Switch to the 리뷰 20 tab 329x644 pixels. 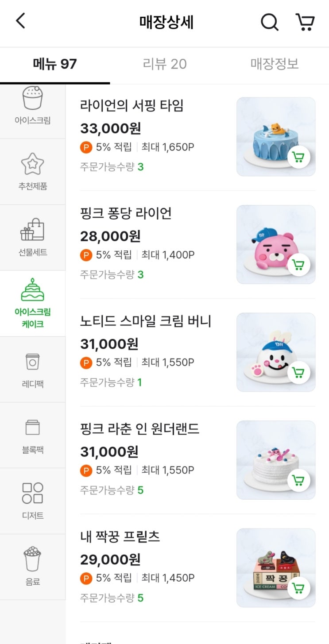coord(165,64)
